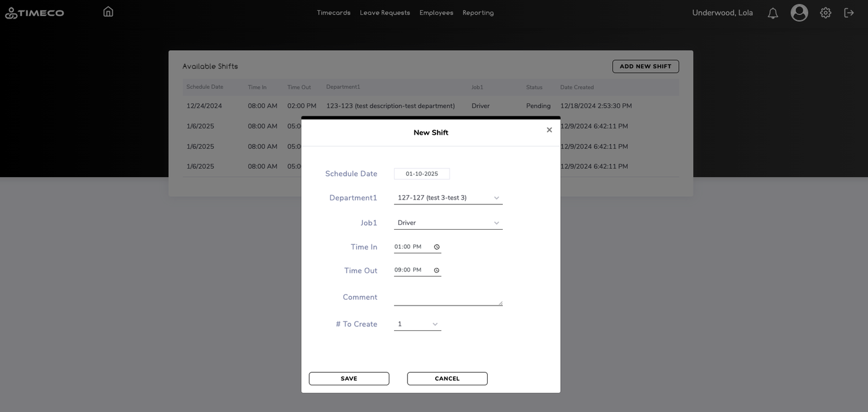Open the Leave Requests menu
The width and height of the screenshot is (868, 412).
(385, 13)
